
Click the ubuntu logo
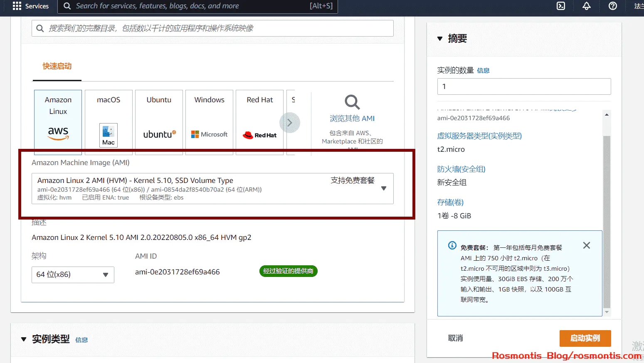click(160, 134)
